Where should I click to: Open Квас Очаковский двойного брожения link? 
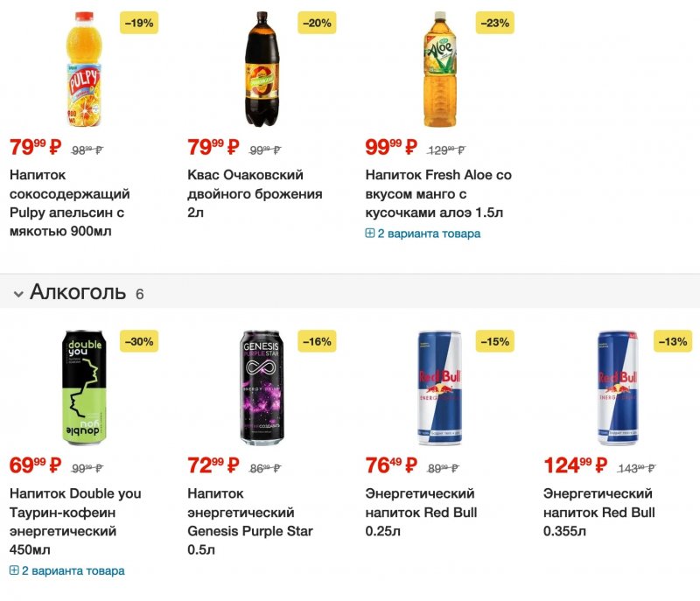[255, 193]
